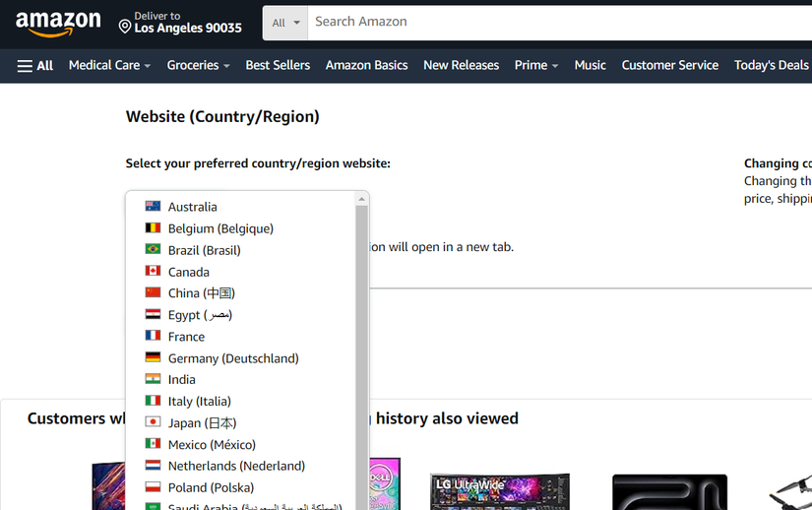
Task: Choose the Mexico flag icon
Action: pyautogui.click(x=153, y=444)
